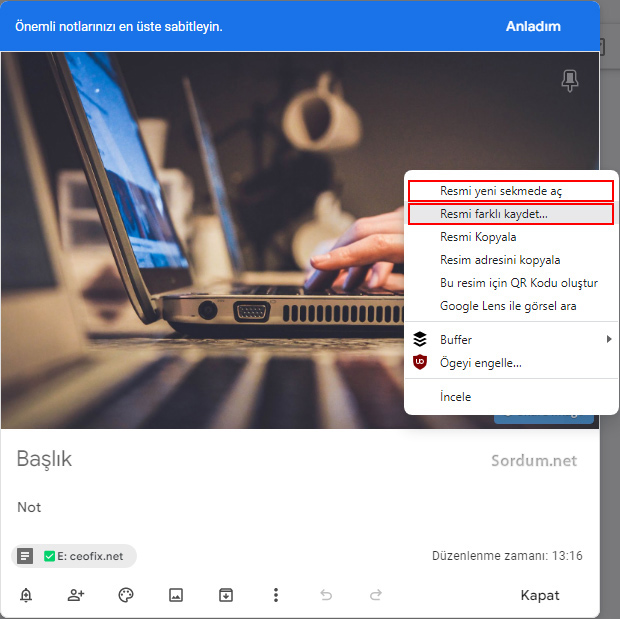Choose 'Resmi farklı kaydet...'
This screenshot has height=619, width=620.
(511, 214)
